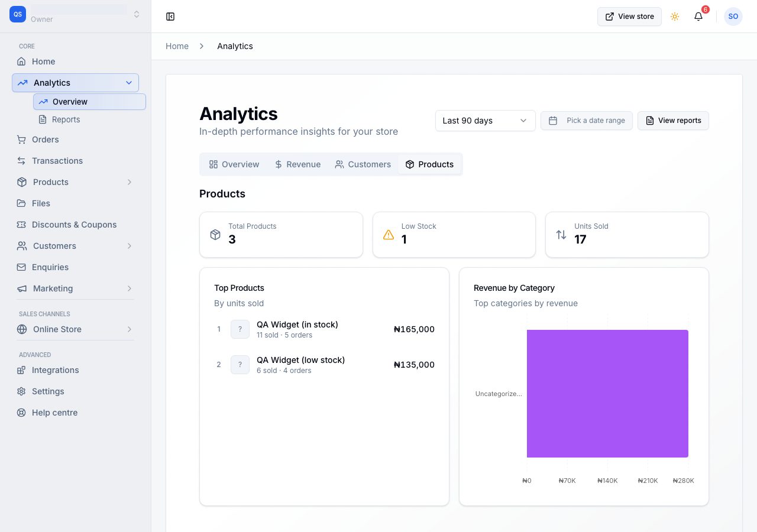757x532 pixels.
Task: Click the Analytics breadcrumb text
Action: click(x=235, y=46)
